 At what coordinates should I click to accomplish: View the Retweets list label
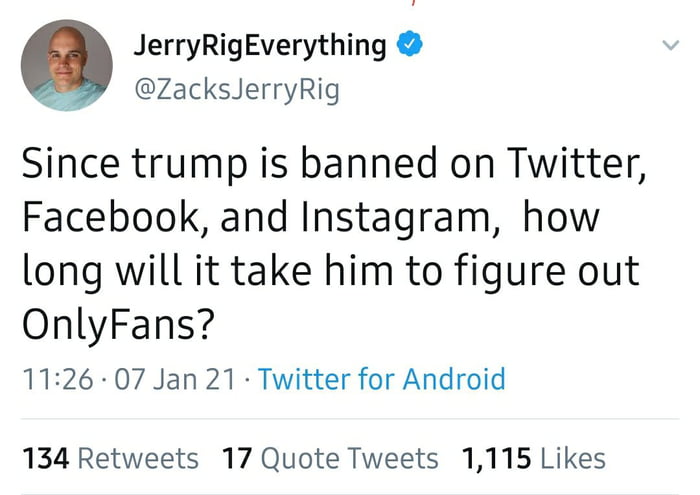pos(138,458)
